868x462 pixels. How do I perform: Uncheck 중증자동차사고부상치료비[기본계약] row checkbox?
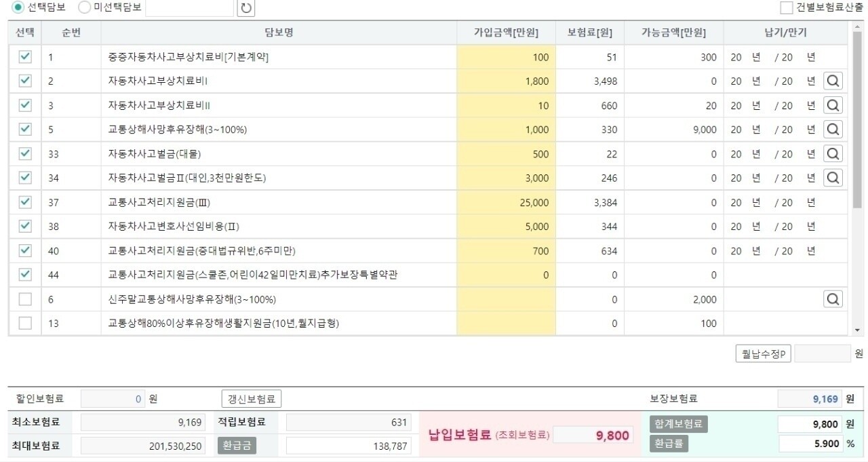pyautogui.click(x=24, y=57)
